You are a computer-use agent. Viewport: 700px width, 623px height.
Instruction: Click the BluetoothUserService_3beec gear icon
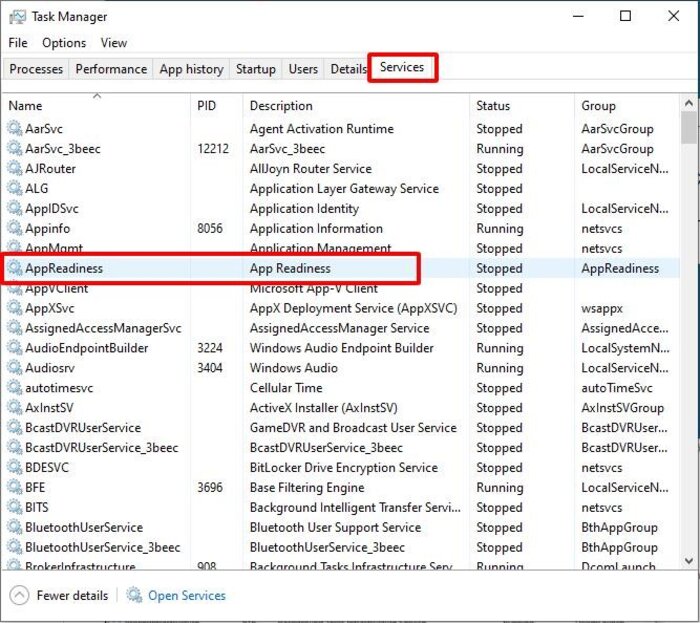pos(14,547)
